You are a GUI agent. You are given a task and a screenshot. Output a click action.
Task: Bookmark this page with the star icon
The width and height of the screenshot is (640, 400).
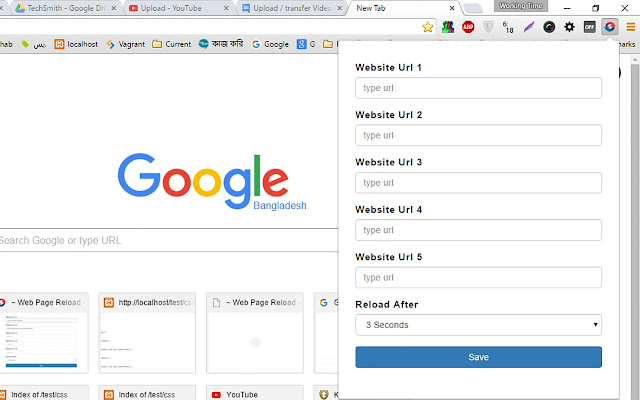(x=427, y=27)
